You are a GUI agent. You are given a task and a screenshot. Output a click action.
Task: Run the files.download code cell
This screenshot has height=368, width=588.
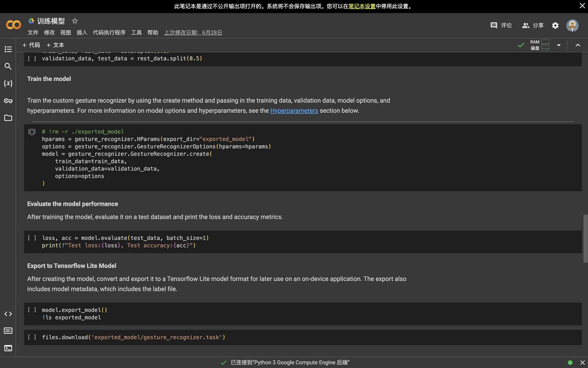point(32,337)
